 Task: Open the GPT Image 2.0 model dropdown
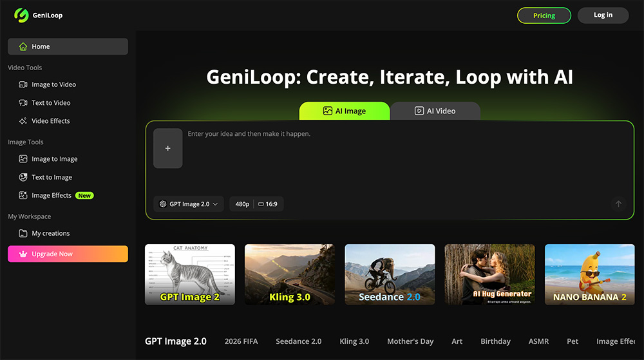tap(189, 204)
